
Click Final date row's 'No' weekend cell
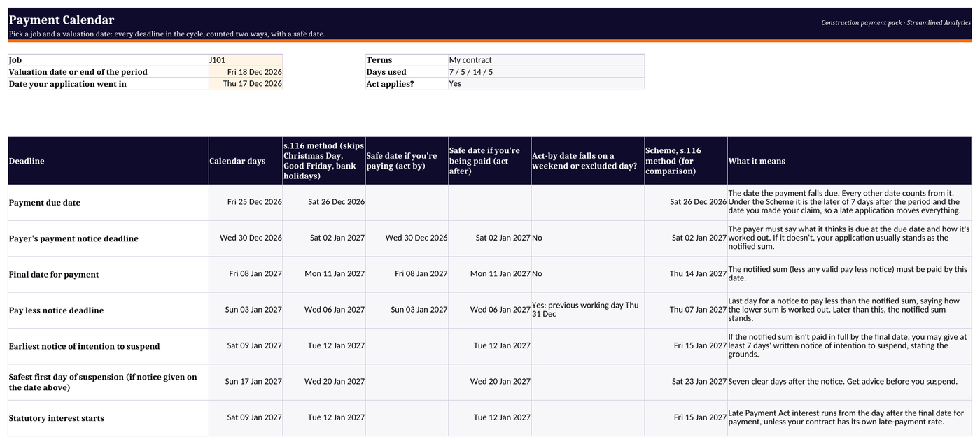click(x=588, y=274)
